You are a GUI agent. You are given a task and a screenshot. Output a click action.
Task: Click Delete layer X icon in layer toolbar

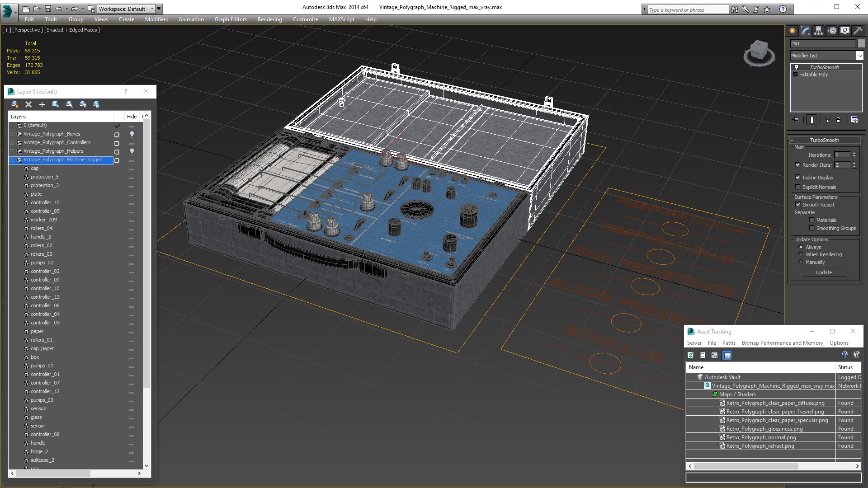[x=28, y=104]
